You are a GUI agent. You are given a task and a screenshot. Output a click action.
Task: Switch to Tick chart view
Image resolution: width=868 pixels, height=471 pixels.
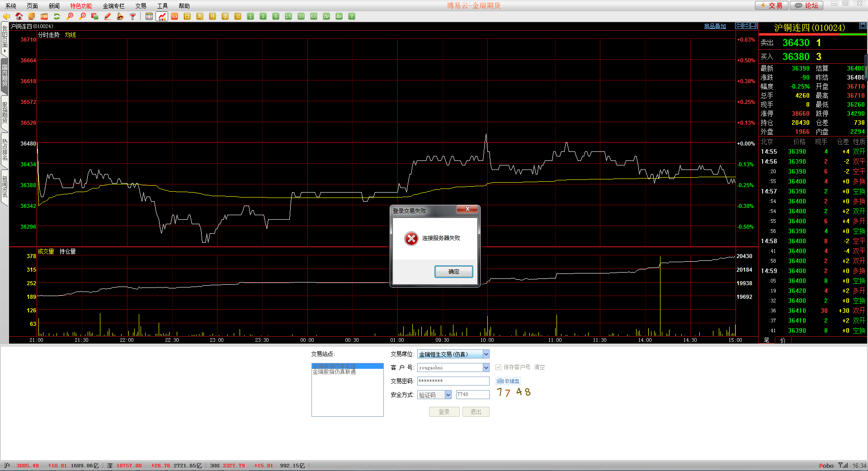(x=175, y=16)
